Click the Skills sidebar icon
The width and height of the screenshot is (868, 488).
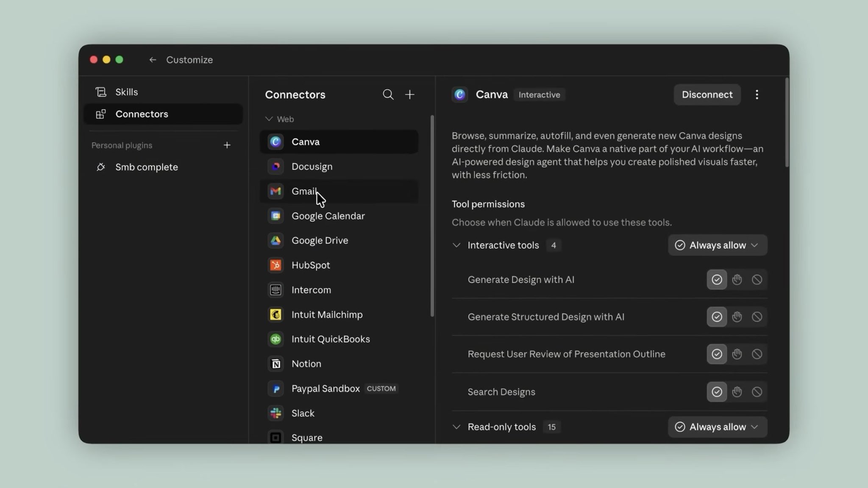pyautogui.click(x=101, y=92)
